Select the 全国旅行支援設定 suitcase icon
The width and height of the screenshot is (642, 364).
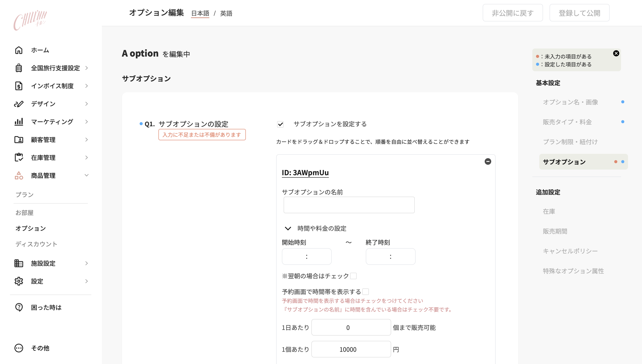point(19,68)
